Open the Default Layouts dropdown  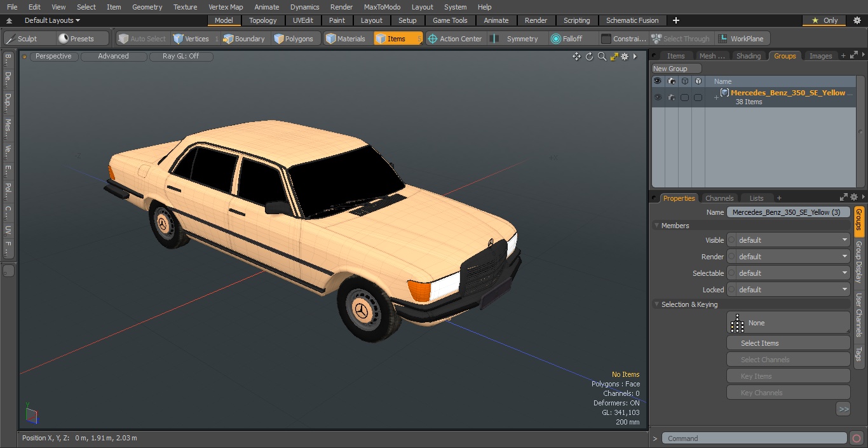[52, 20]
